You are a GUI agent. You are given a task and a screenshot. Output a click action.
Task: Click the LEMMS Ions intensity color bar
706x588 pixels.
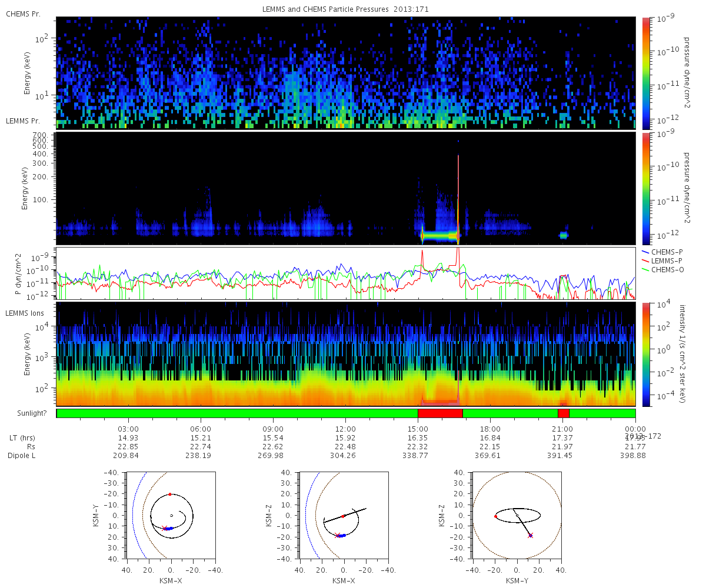tap(645, 354)
